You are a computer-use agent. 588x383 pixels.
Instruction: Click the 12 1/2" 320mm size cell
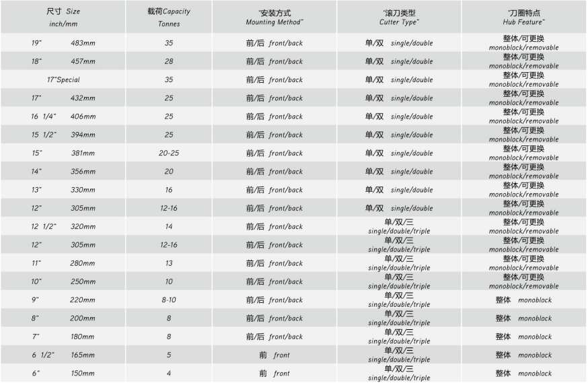63,226
